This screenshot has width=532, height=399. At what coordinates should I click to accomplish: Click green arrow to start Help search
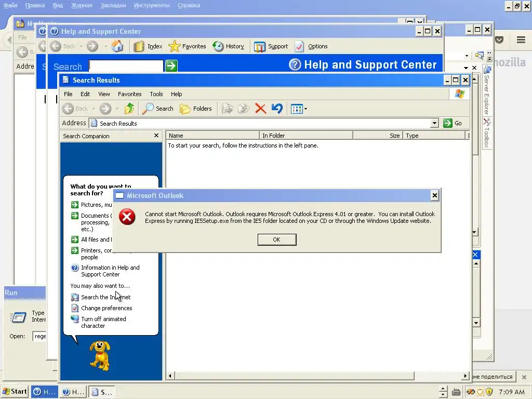pos(171,65)
